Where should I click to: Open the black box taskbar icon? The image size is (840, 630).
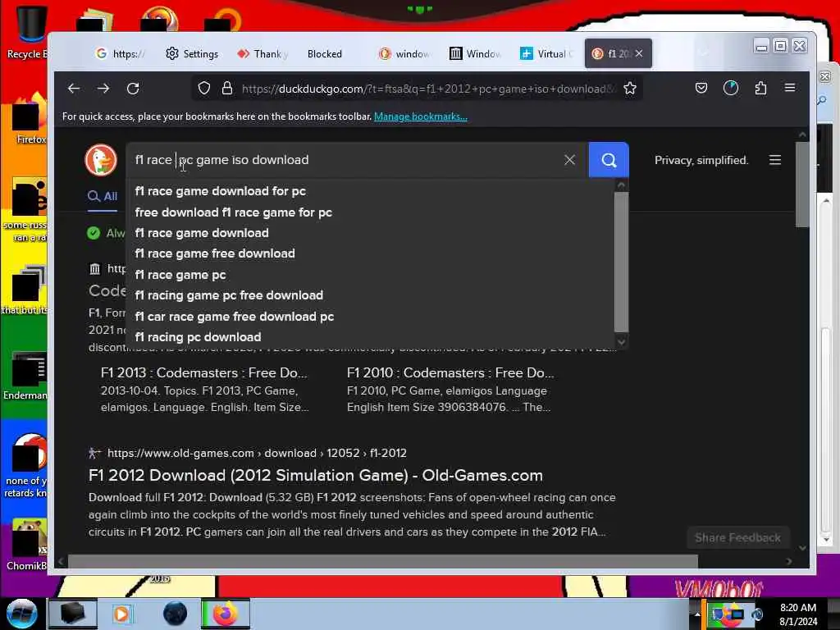point(73,614)
